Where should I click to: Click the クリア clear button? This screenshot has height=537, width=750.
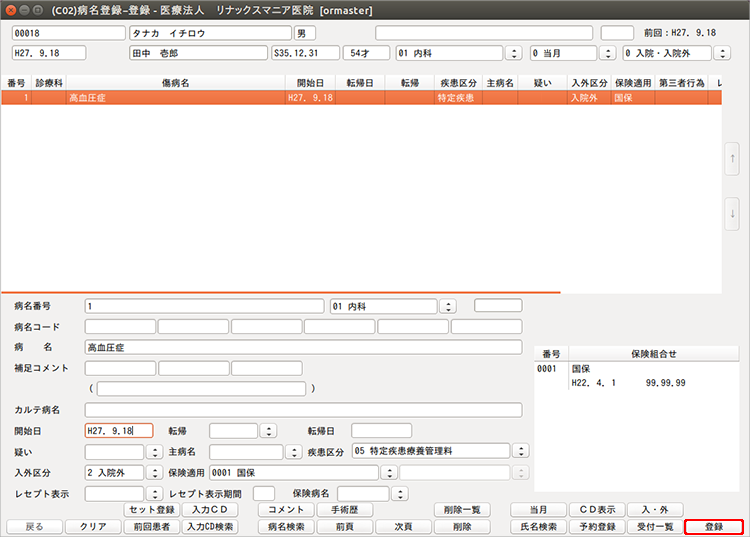click(93, 526)
